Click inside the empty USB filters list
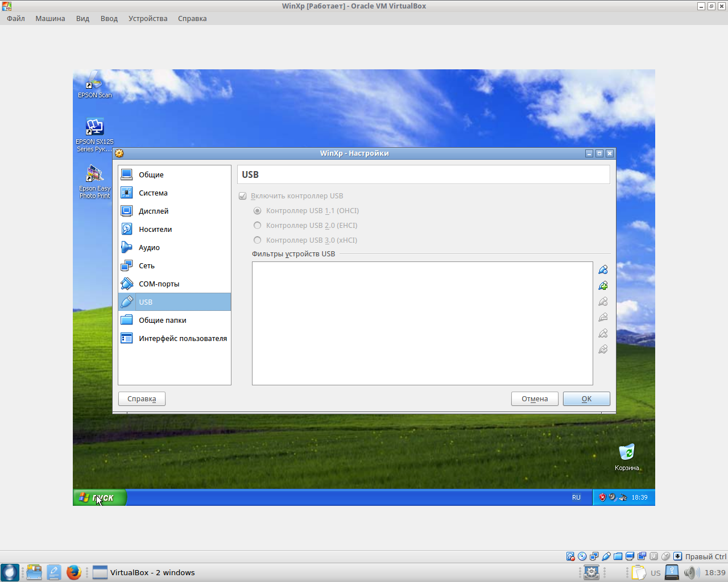 coord(422,323)
